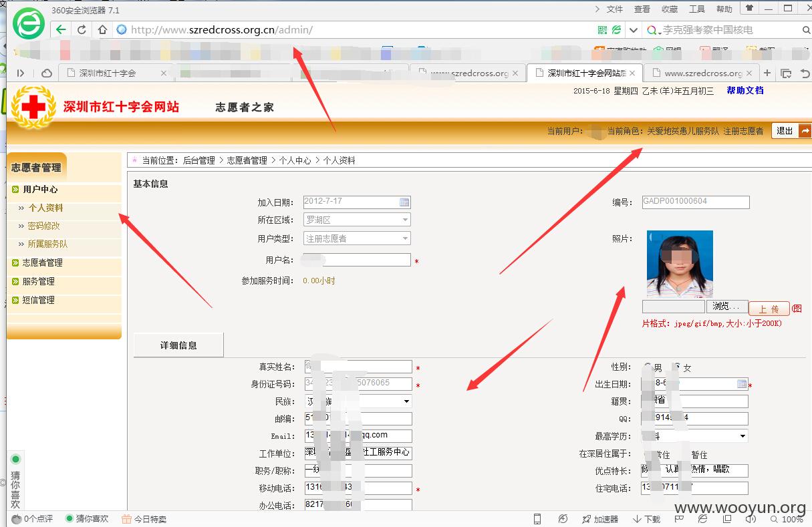Open the 文件 menu
This screenshot has width=812, height=527.
coord(614,9)
